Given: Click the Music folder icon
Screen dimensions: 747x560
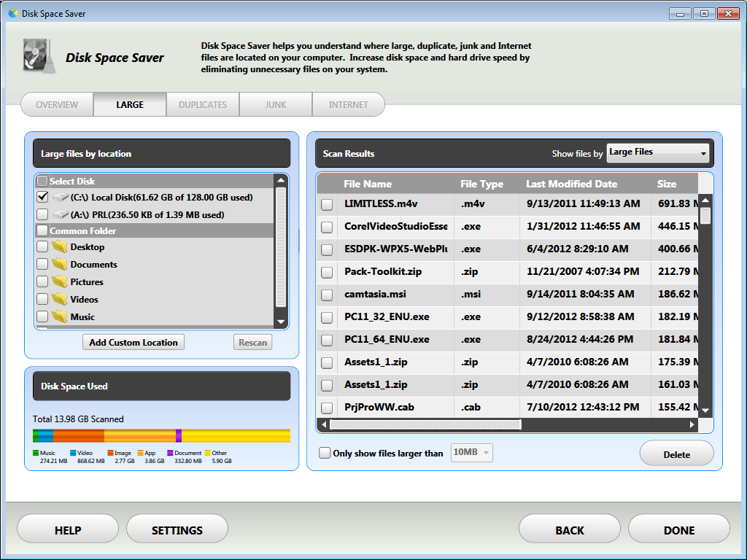Looking at the screenshot, I should (59, 317).
